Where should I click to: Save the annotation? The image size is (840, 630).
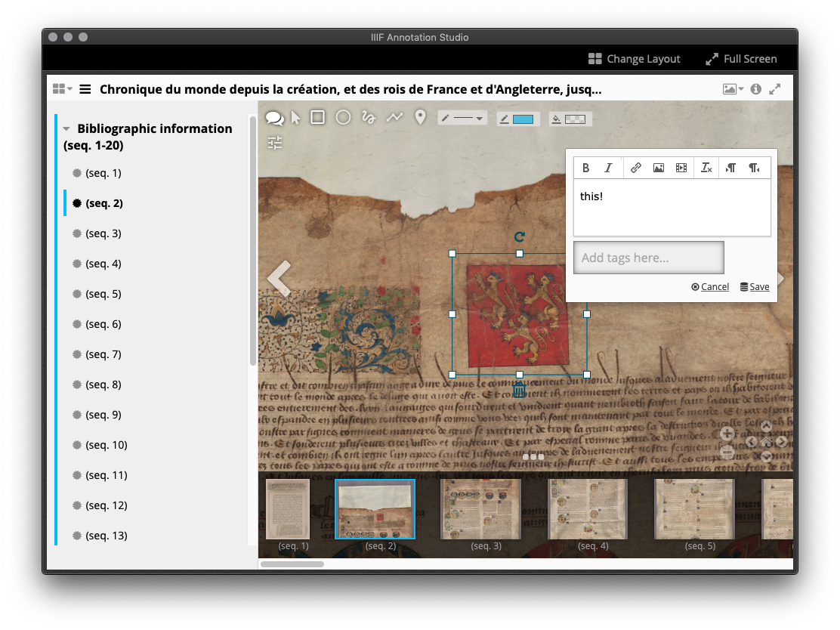[x=755, y=287]
